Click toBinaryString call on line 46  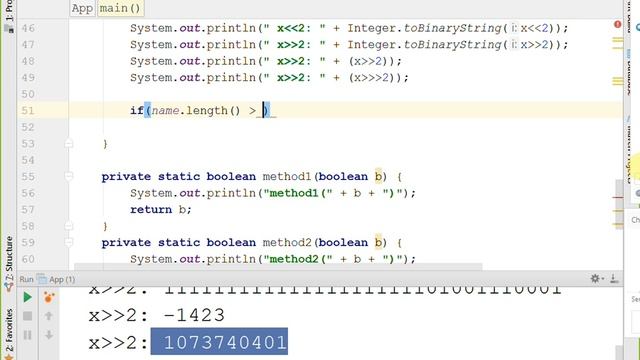(452, 28)
